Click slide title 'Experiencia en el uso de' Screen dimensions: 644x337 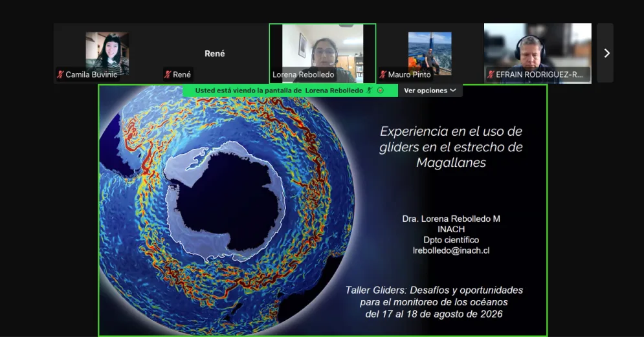[x=451, y=131]
